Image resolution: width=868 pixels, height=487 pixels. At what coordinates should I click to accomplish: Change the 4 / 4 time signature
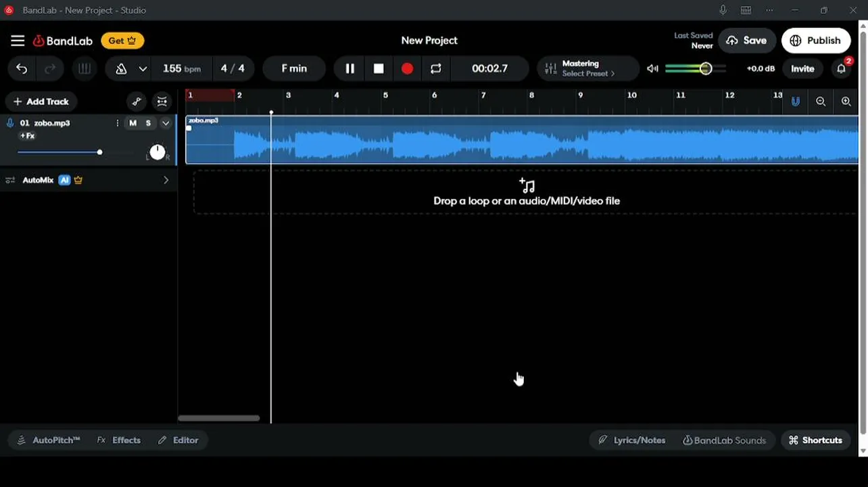click(x=233, y=68)
